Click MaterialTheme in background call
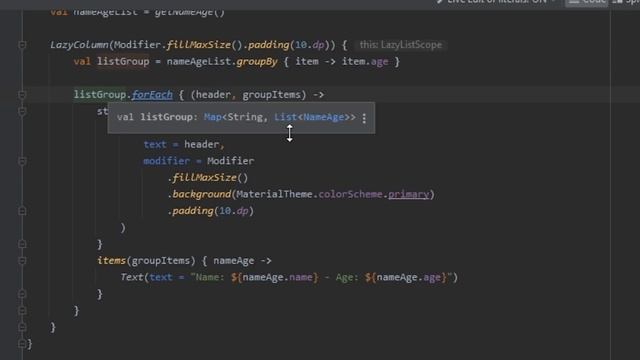Viewport: 640px width, 360px height. [x=274, y=194]
